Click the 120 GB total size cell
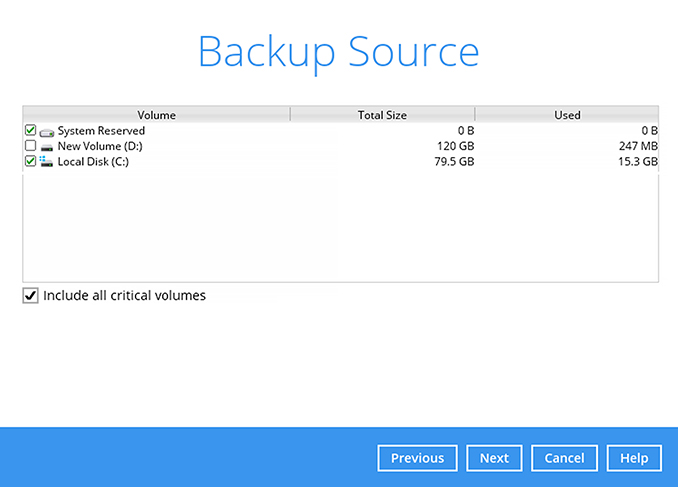This screenshot has width=678, height=487. coord(455,146)
